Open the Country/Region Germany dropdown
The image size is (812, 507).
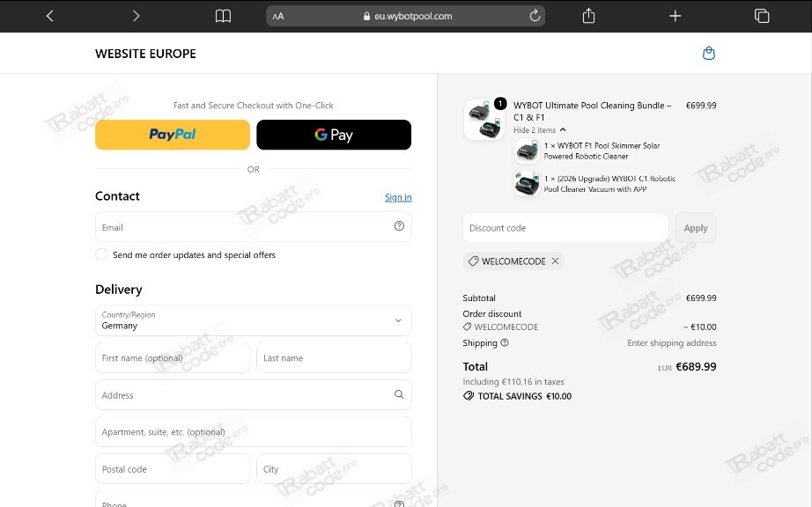tap(254, 320)
